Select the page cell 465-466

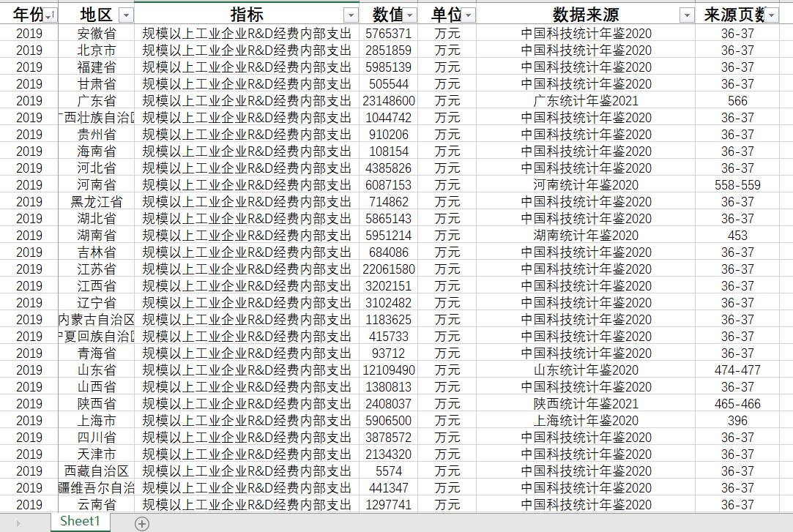pyautogui.click(x=737, y=404)
